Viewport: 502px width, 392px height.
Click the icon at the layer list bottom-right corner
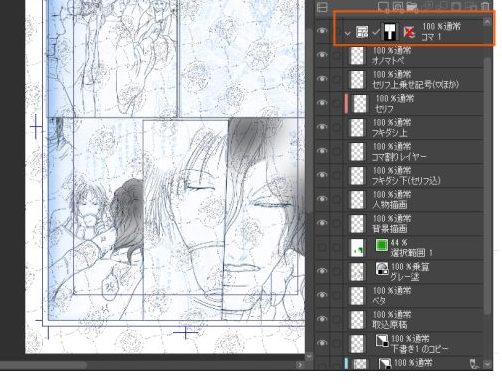pos(474,364)
